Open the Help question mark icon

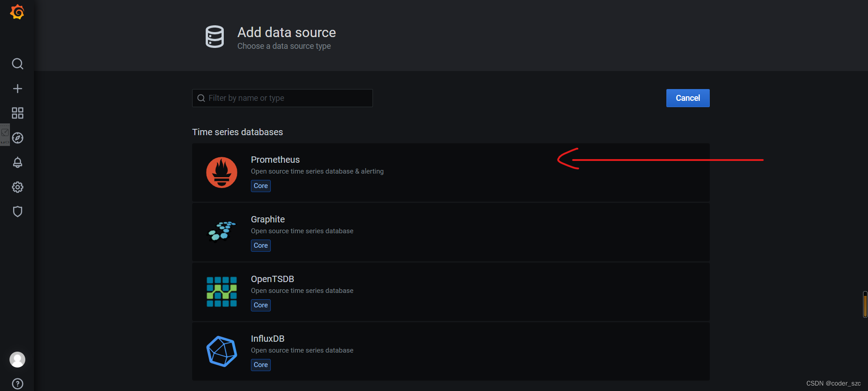(18, 384)
